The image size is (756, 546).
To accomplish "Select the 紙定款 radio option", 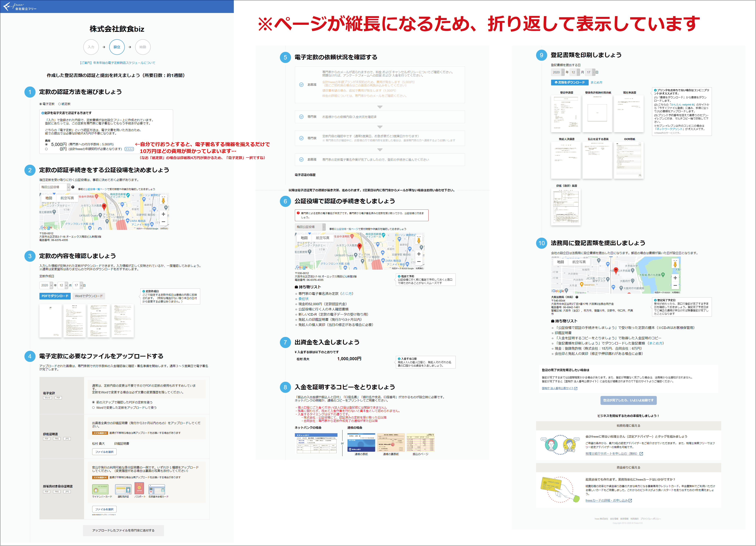I will (x=60, y=104).
